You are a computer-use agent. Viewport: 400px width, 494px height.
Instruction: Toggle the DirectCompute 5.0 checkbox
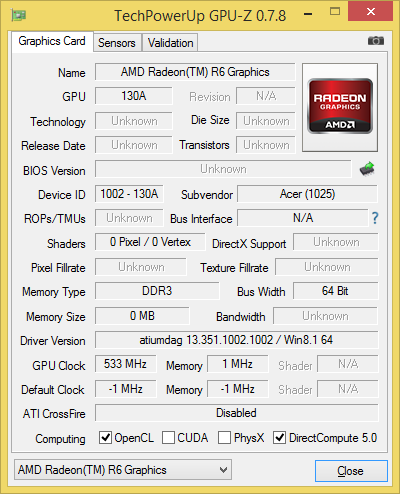click(x=279, y=437)
